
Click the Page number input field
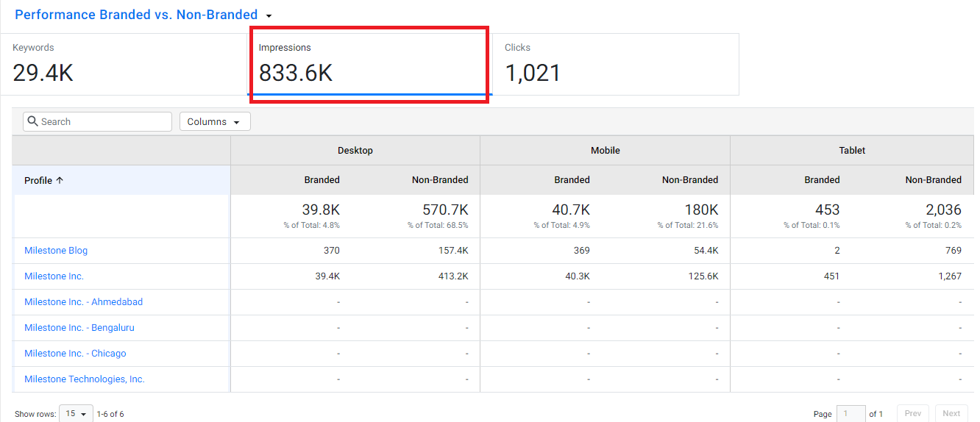pyautogui.click(x=852, y=414)
